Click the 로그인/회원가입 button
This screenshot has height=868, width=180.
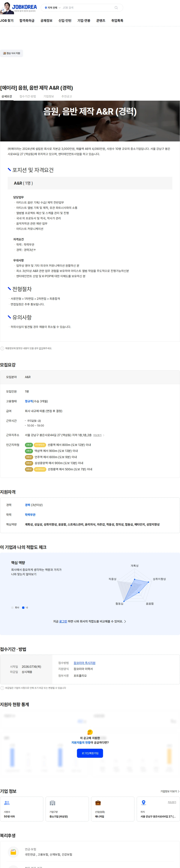90,753
